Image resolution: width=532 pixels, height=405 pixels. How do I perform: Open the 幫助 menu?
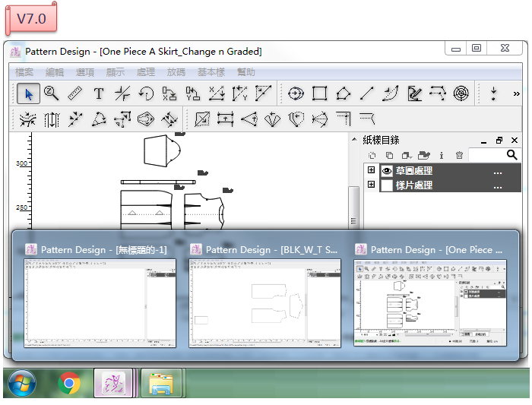tap(246, 72)
